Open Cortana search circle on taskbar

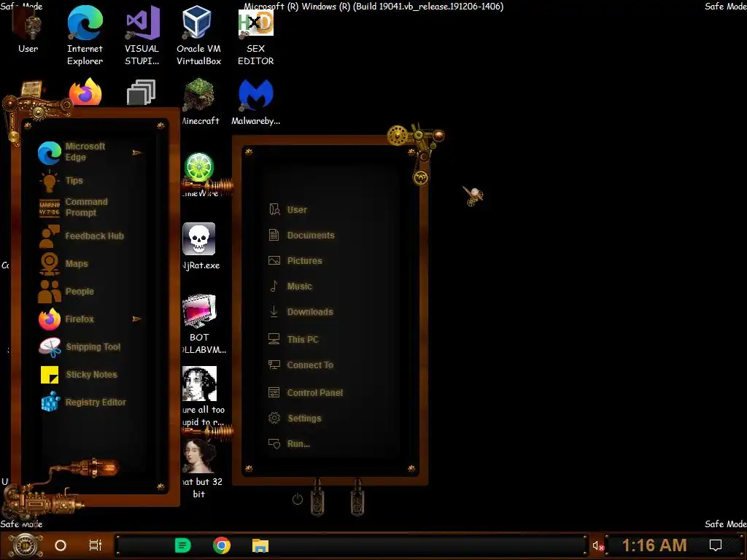point(61,545)
